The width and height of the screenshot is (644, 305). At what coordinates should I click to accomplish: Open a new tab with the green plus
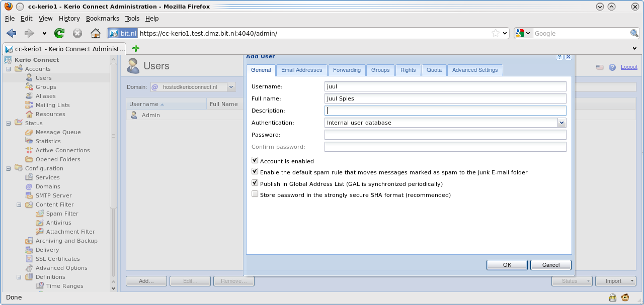tap(135, 49)
